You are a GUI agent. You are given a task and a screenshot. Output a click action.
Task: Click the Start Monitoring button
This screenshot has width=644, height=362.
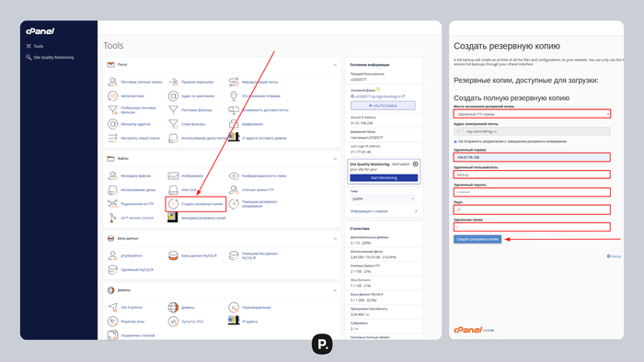[384, 178]
